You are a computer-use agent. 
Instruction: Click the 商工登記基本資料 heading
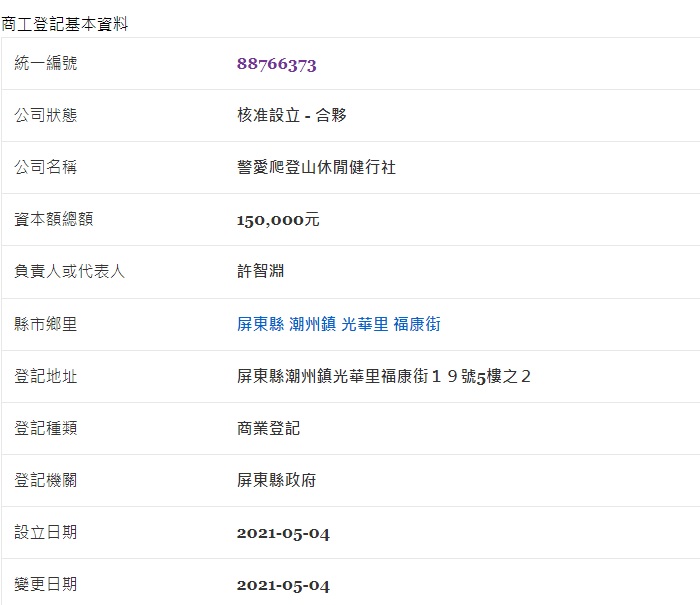point(65,23)
